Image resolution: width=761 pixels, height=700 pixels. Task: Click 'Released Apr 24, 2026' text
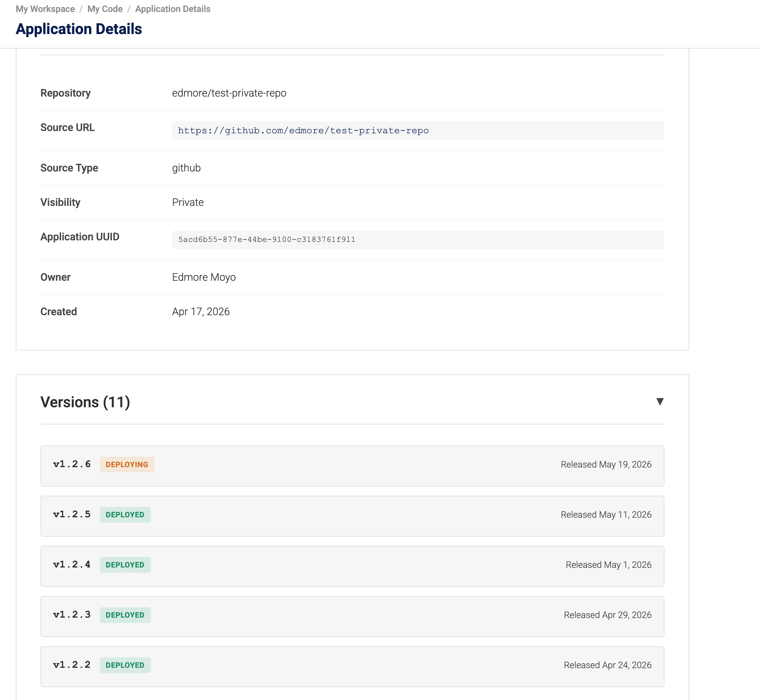pos(607,665)
